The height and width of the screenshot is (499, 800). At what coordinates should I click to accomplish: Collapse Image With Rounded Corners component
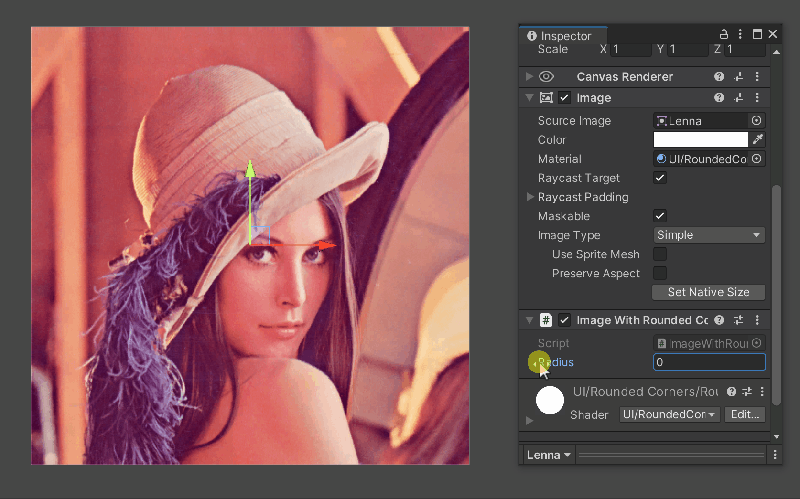(x=530, y=320)
